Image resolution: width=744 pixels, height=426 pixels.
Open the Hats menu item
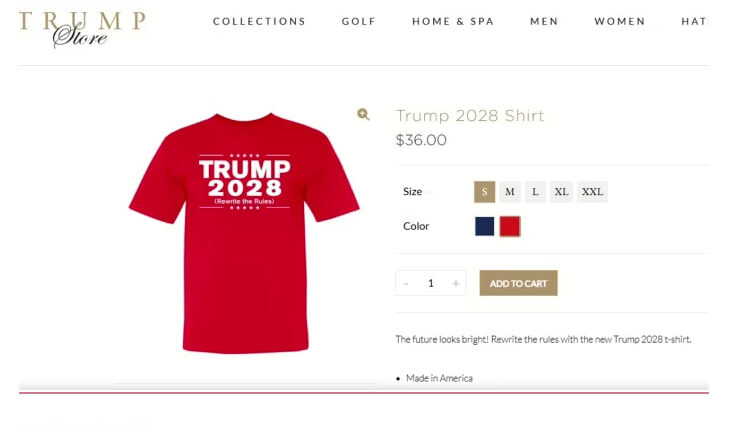click(x=694, y=21)
